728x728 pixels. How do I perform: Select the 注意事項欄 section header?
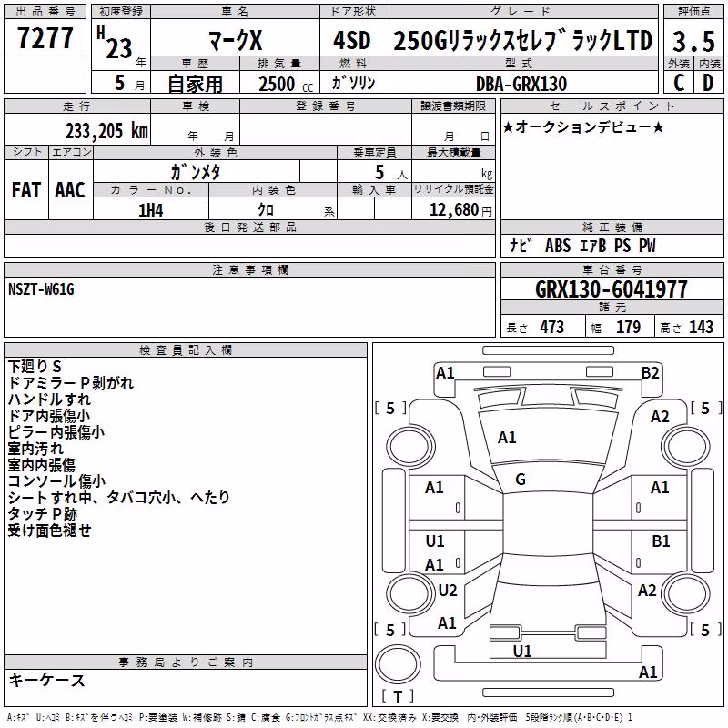tap(249, 269)
